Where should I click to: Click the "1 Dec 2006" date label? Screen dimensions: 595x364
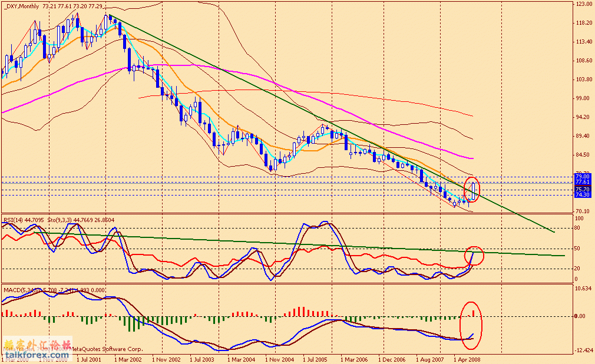point(392,359)
